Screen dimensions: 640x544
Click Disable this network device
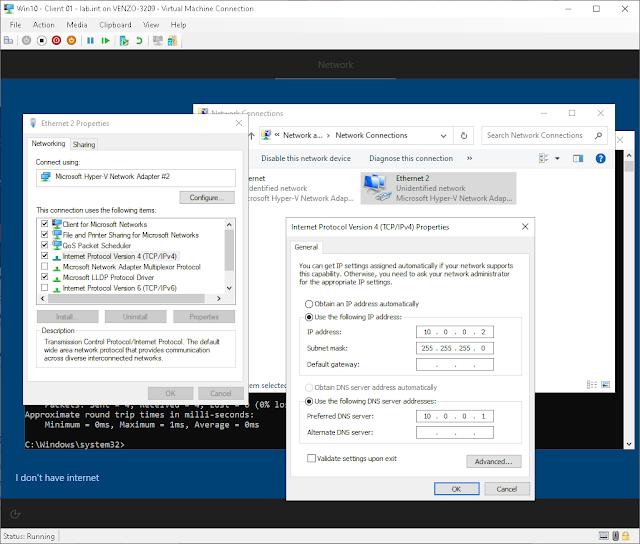306,158
